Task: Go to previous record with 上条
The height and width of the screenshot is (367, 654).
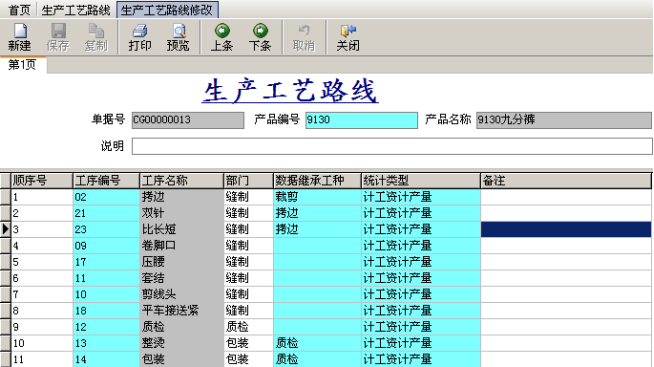Action: (222, 38)
